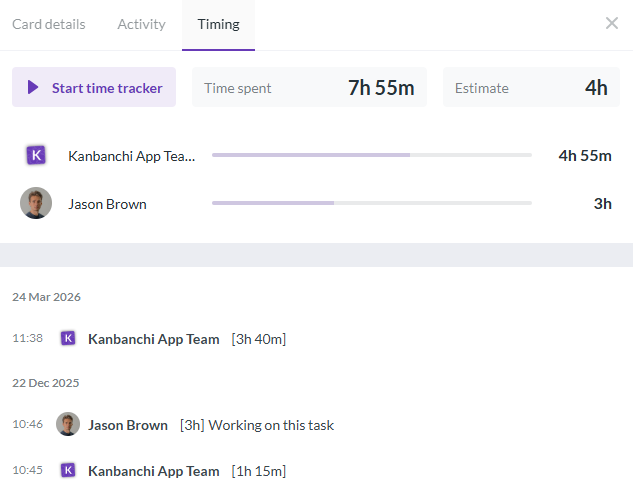Viewport: 633px width, 499px height.
Task: Open the Time spent 7h 55m field
Action: tap(309, 87)
